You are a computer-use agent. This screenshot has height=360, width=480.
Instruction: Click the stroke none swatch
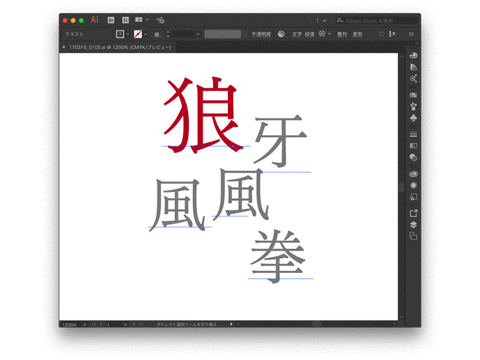pos(138,34)
